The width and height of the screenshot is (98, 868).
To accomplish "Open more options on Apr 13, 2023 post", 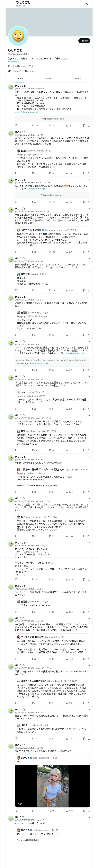I will click(89, 180).
